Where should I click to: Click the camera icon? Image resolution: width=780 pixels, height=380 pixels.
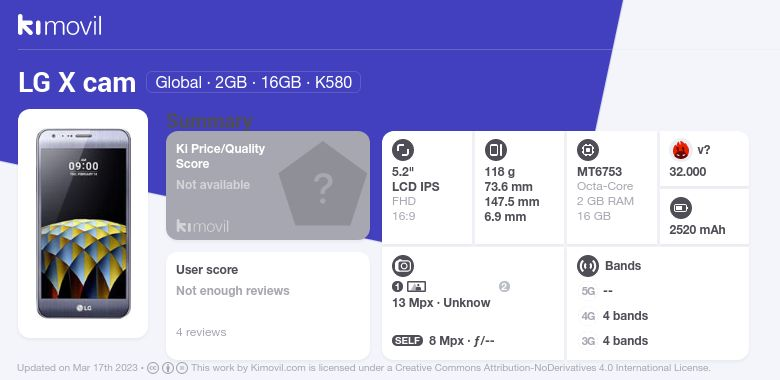pyautogui.click(x=403, y=266)
